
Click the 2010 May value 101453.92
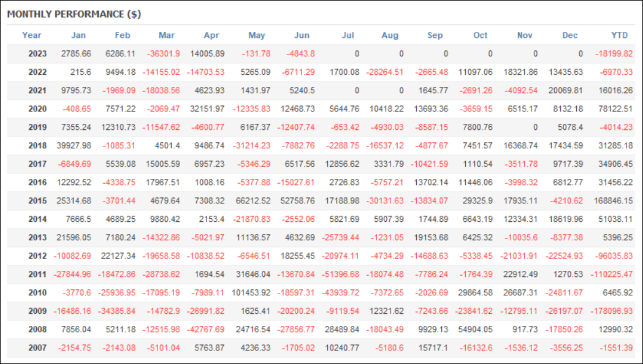(x=251, y=293)
